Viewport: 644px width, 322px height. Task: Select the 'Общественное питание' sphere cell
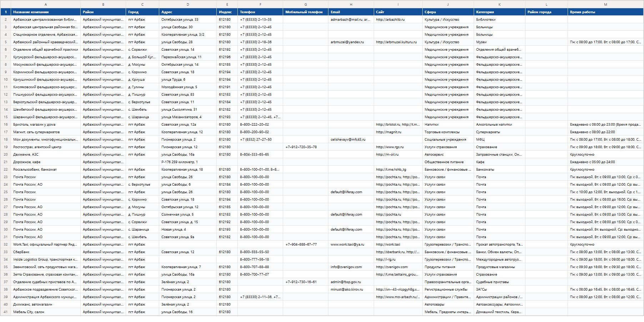(448, 162)
